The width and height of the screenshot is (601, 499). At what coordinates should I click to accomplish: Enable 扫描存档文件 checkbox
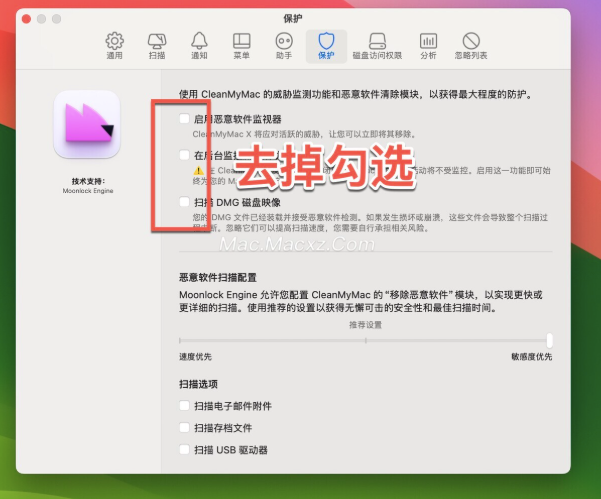click(x=184, y=427)
